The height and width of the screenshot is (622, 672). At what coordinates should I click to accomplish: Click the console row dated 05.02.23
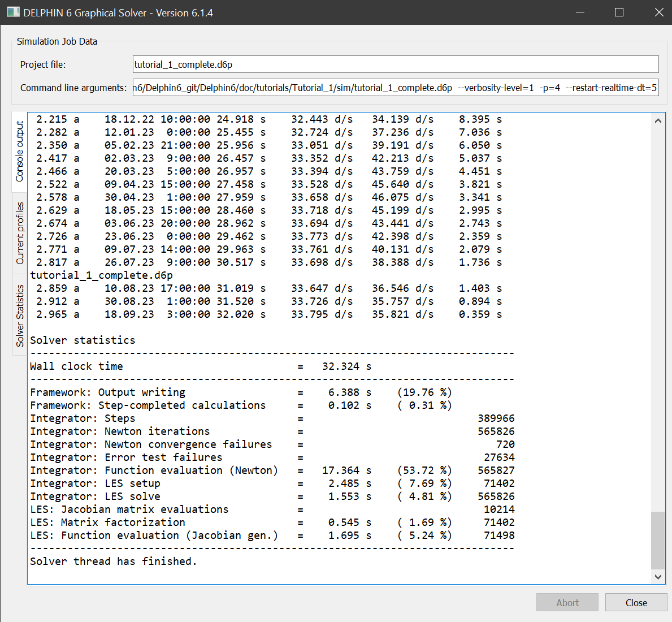268,145
